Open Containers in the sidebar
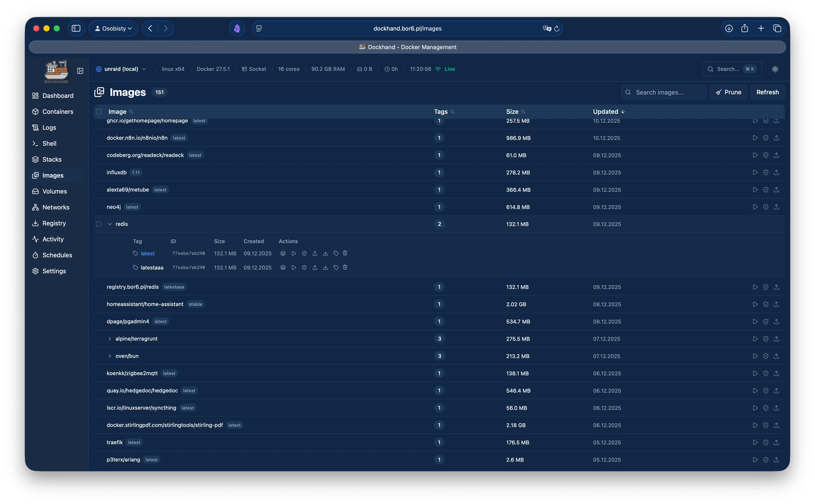815x504 pixels. 57,112
